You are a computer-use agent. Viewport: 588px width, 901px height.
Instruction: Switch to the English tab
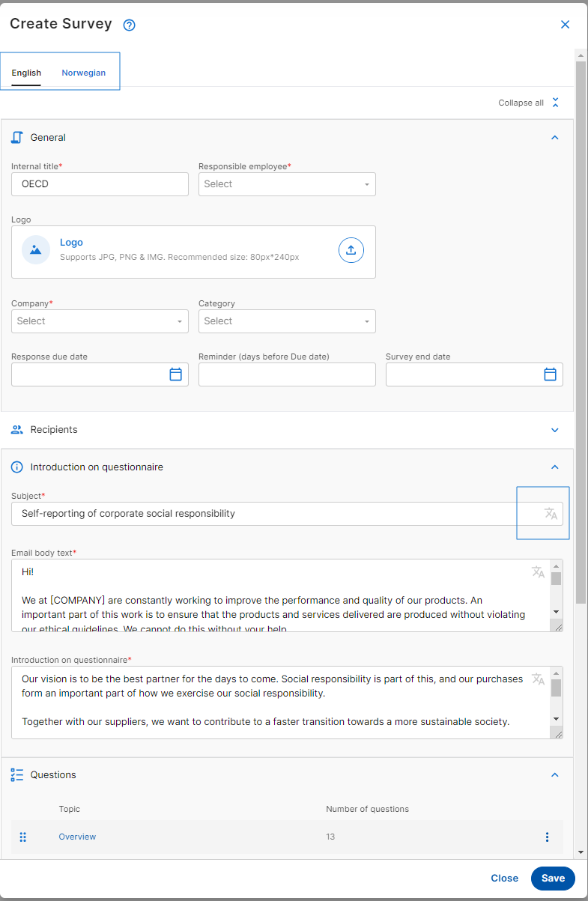(x=26, y=73)
